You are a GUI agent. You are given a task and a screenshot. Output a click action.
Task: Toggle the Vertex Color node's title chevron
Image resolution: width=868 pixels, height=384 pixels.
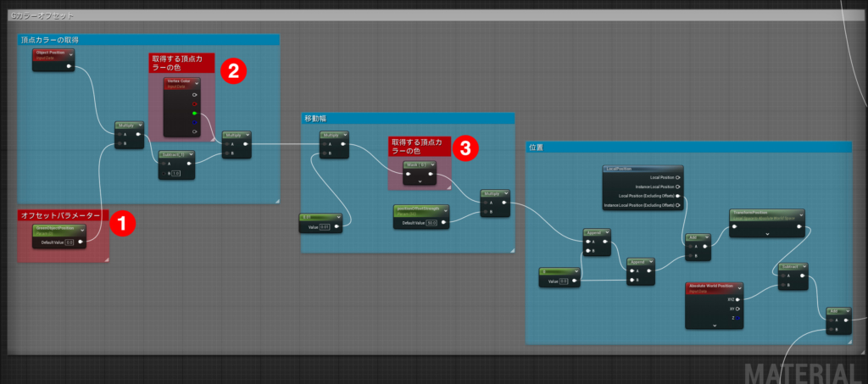pyautogui.click(x=196, y=83)
